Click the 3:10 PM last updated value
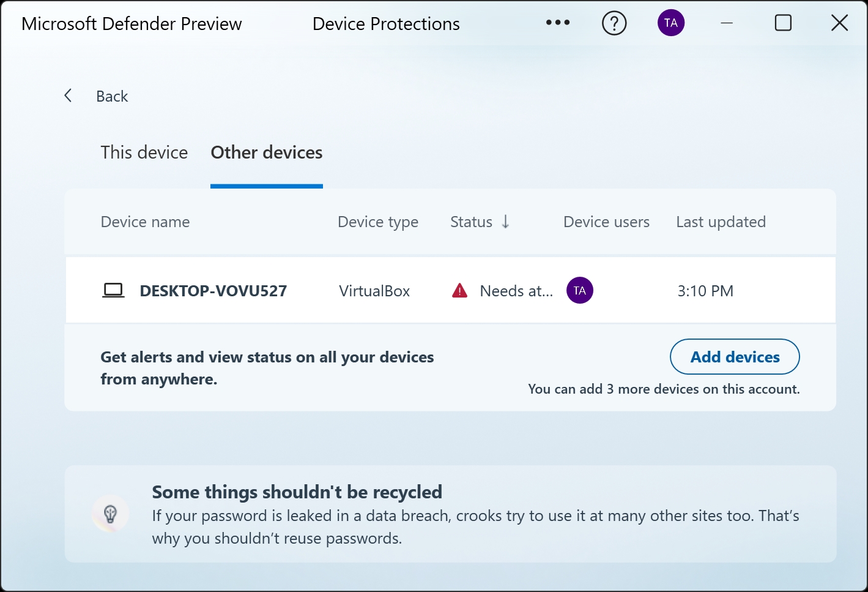 pyautogui.click(x=705, y=291)
